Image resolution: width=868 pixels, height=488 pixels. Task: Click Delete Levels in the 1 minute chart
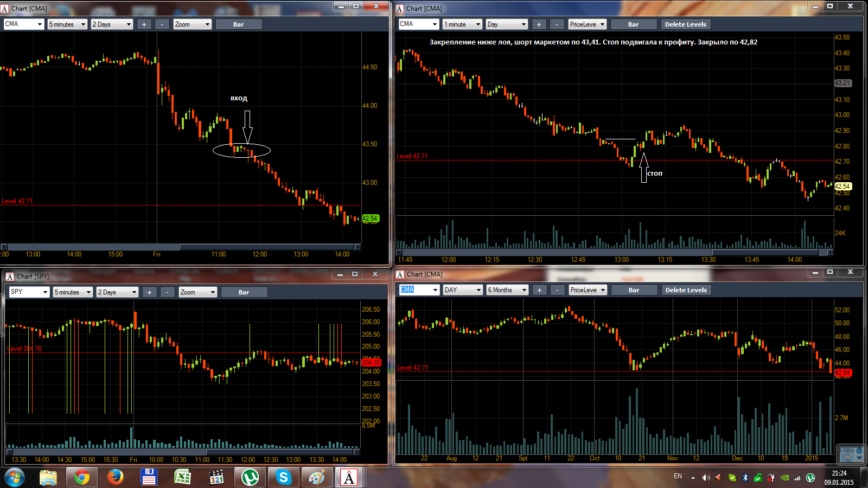click(x=685, y=24)
